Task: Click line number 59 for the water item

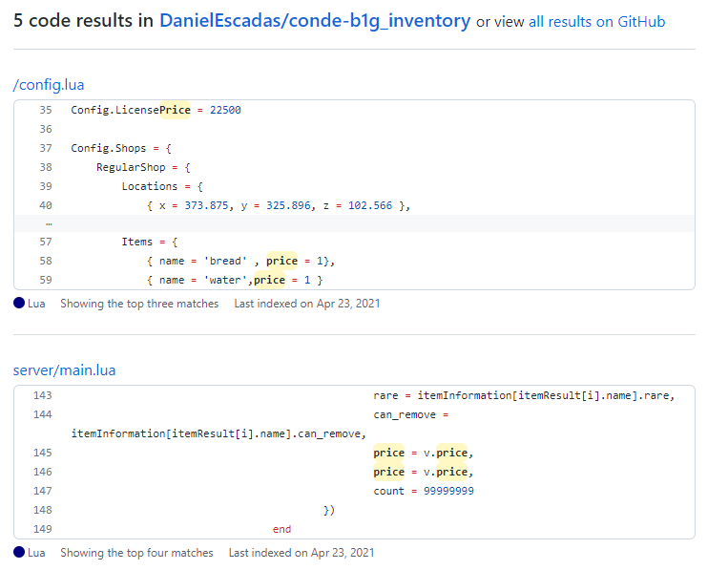Action: click(x=46, y=280)
